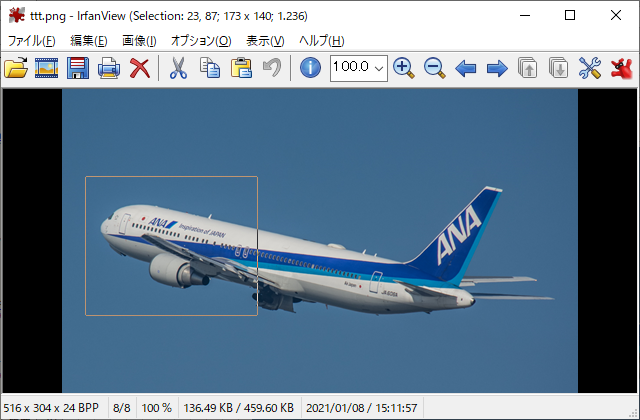Open settings with the wrench tools icon

590,68
